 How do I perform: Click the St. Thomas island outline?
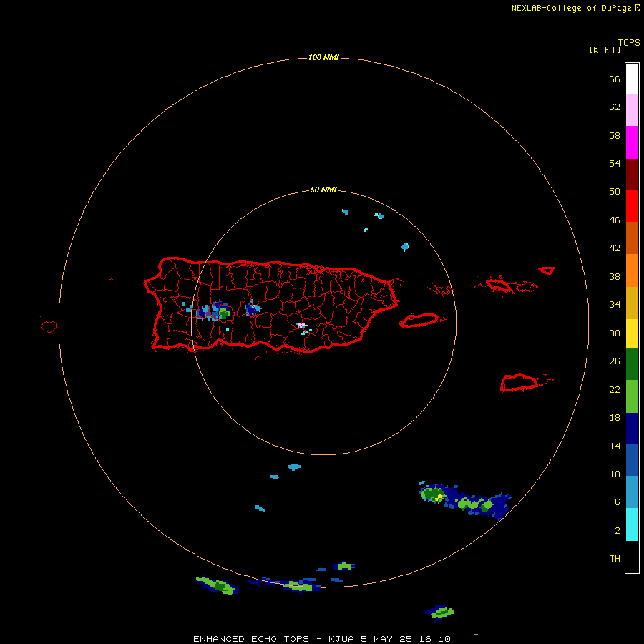499,285
